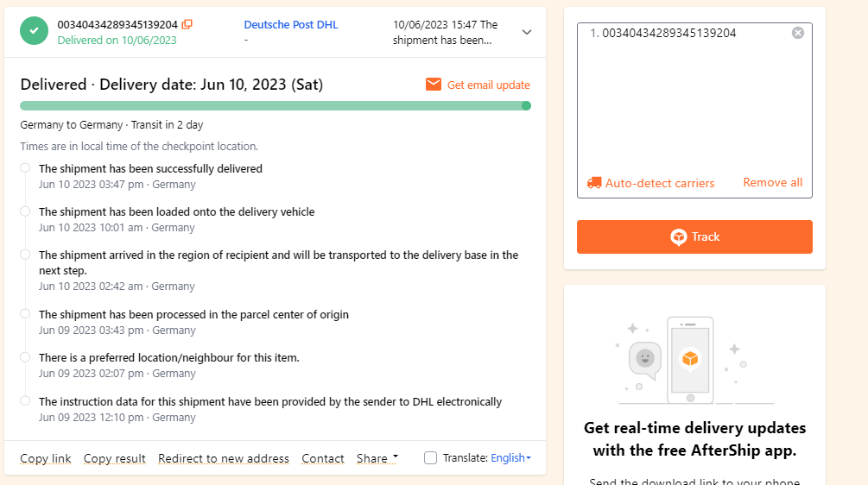The height and width of the screenshot is (485, 868).
Task: Open the Deutsche Post DHL carrier link
Action: [x=291, y=25]
